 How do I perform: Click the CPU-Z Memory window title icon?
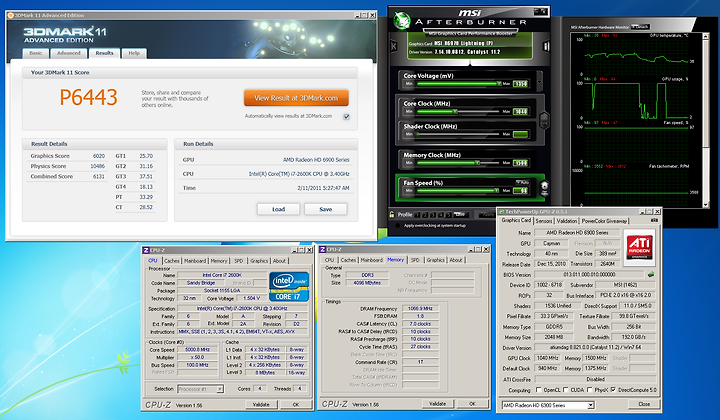322,249
